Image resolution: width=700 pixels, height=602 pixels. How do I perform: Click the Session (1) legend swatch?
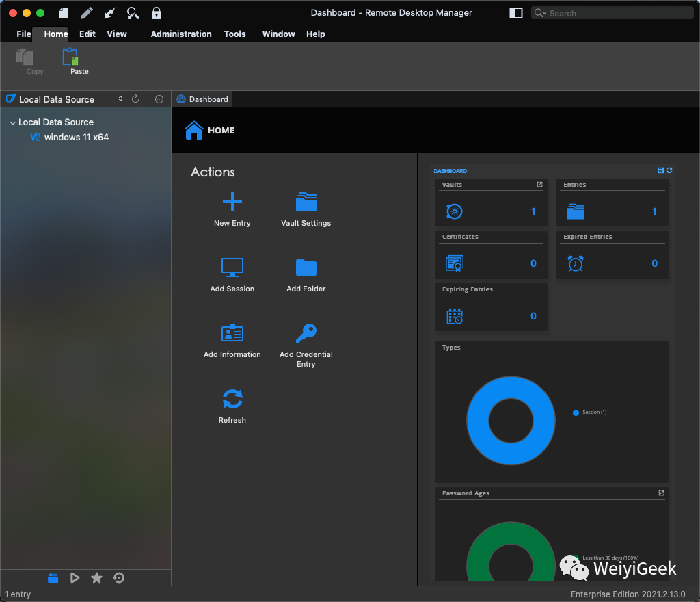tap(576, 413)
